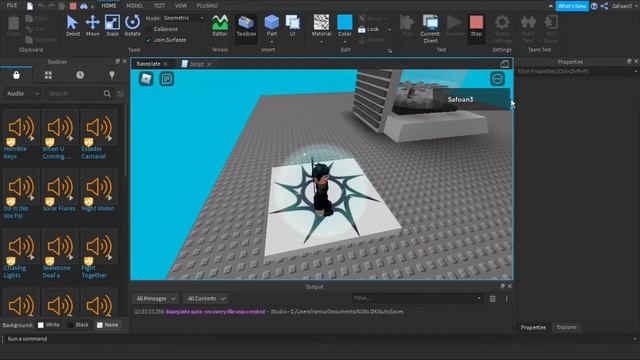The height and width of the screenshot is (360, 640).
Task: Open Toolbox Marketplace tab with bag icon
Action: pyautogui.click(x=16, y=75)
